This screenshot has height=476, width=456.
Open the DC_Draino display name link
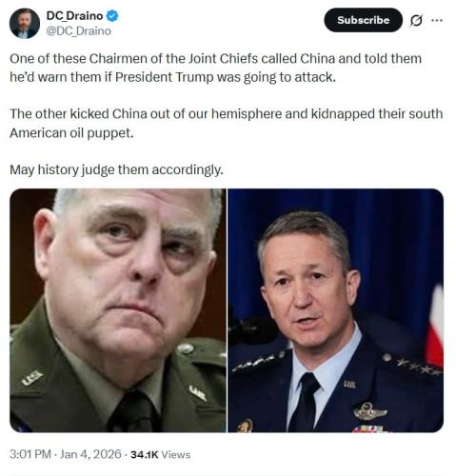(74, 15)
